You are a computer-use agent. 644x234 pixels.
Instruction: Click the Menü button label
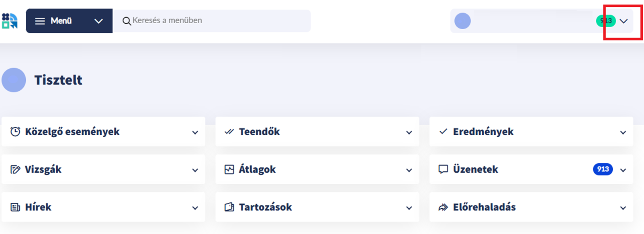(61, 21)
